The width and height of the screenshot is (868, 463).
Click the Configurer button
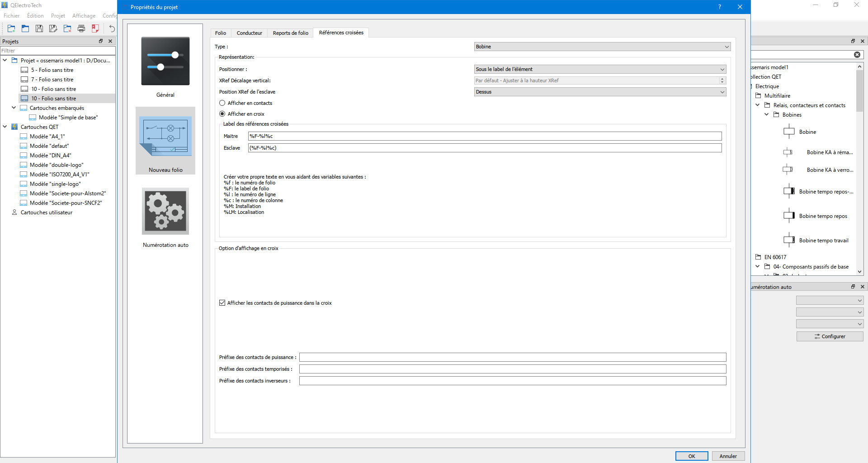pyautogui.click(x=830, y=336)
